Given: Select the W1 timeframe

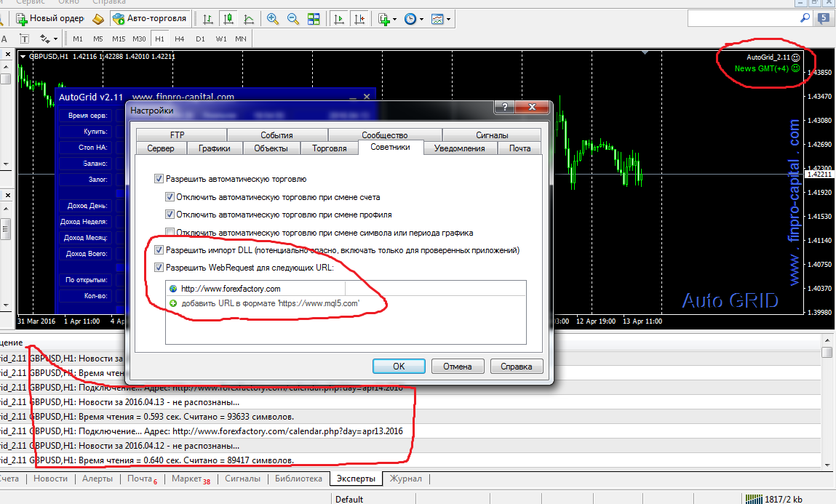Looking at the screenshot, I should tap(221, 39).
